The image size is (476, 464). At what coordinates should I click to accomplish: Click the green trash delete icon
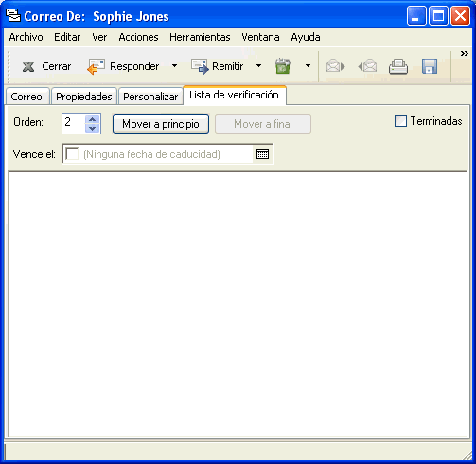tap(283, 66)
